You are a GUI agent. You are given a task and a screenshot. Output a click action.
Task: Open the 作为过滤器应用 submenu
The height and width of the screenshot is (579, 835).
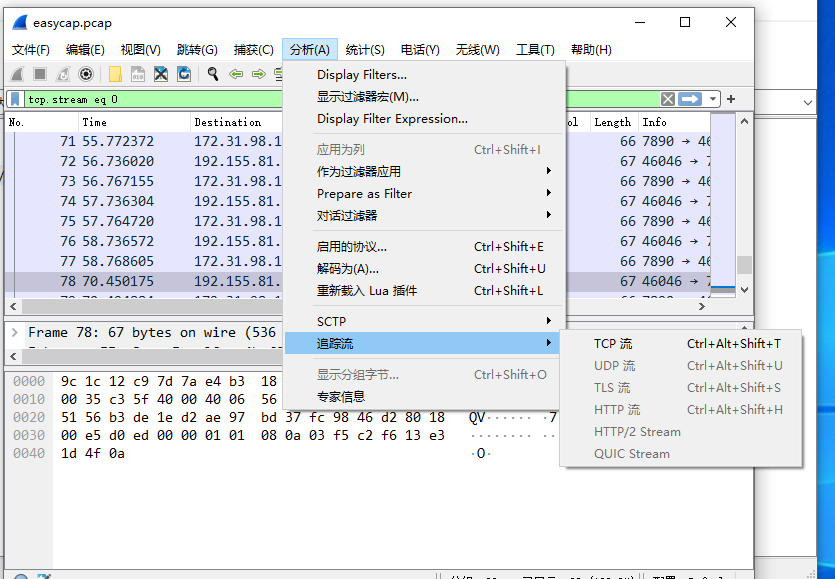423,172
